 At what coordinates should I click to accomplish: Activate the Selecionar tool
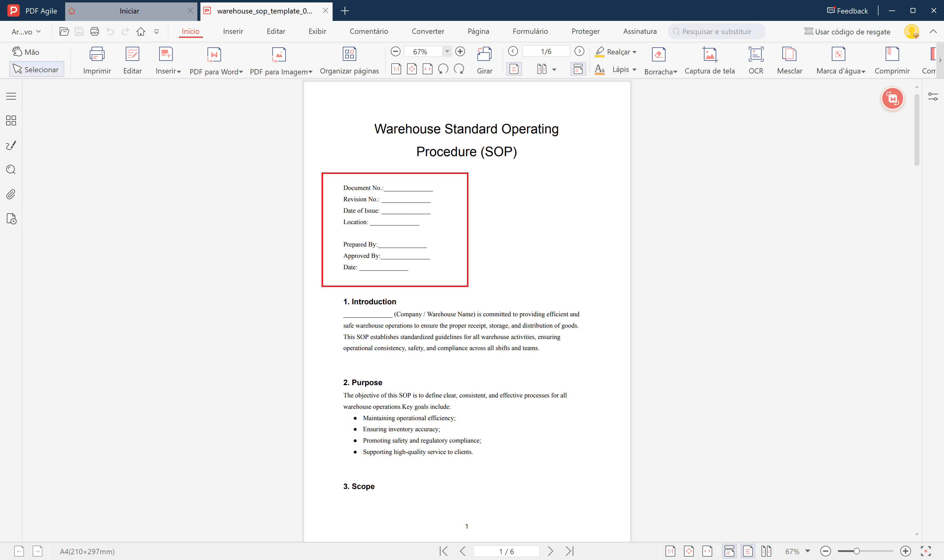point(36,69)
